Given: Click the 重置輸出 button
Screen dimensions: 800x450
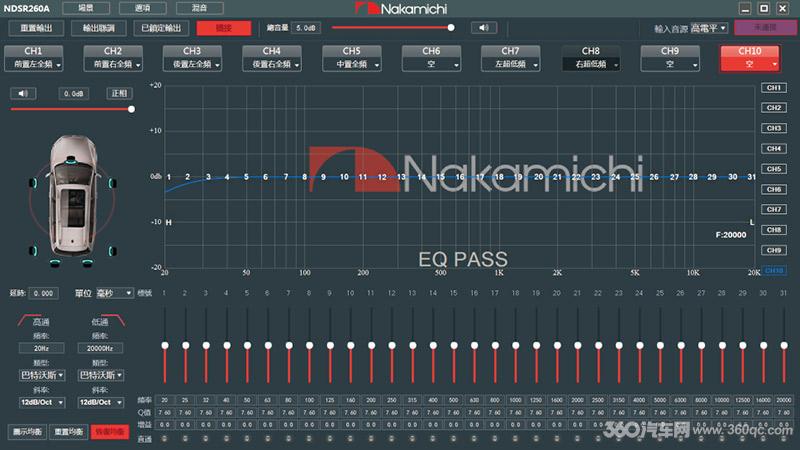Looking at the screenshot, I should (36, 28).
